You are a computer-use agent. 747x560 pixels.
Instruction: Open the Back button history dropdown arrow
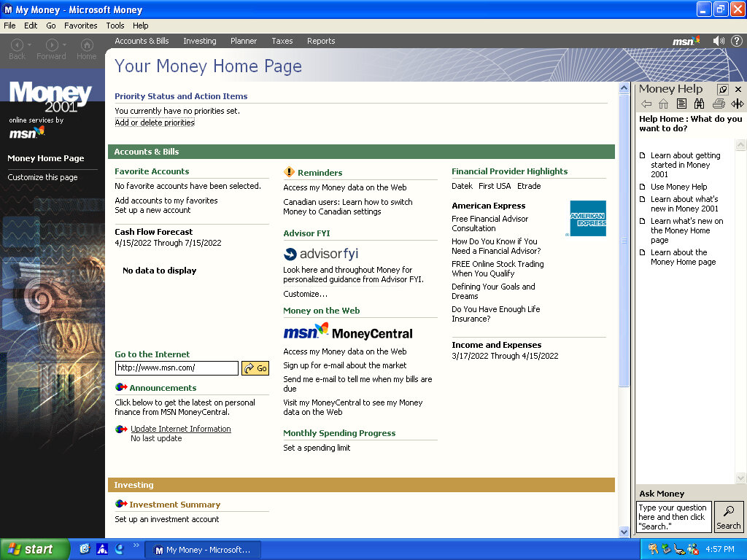(29, 45)
